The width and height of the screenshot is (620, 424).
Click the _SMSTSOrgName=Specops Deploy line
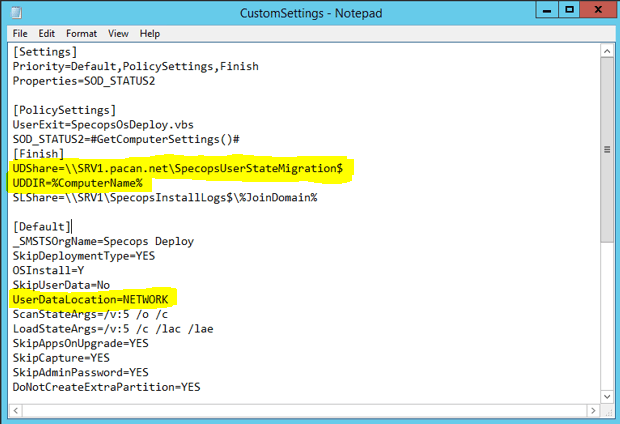pyautogui.click(x=103, y=241)
